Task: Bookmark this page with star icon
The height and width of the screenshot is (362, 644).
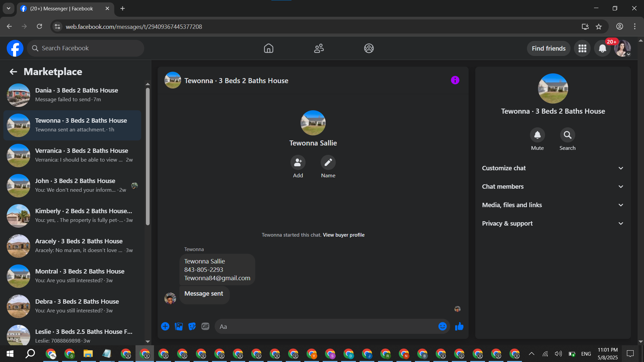Action: [x=599, y=27]
